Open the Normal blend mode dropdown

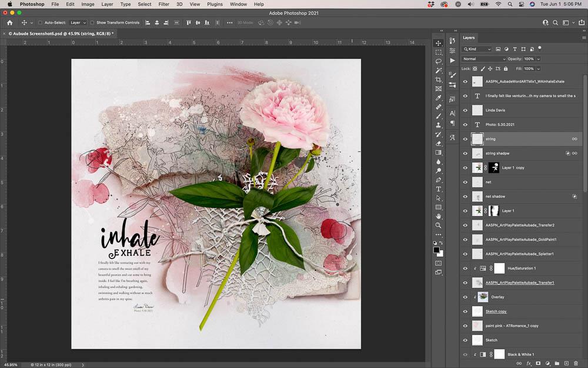point(484,59)
